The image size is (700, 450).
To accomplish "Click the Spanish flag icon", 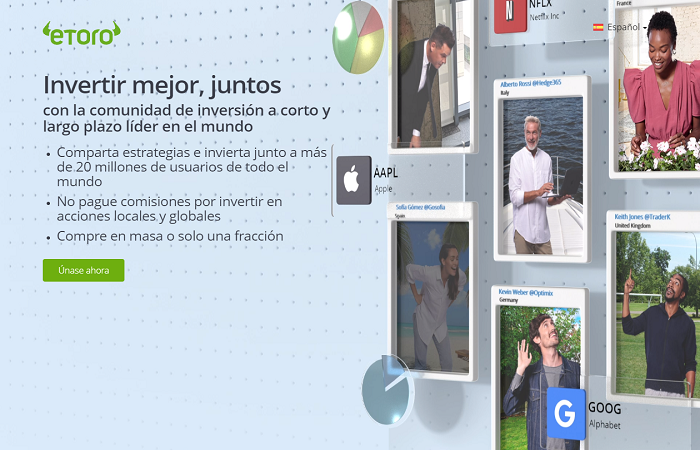I will (x=598, y=27).
